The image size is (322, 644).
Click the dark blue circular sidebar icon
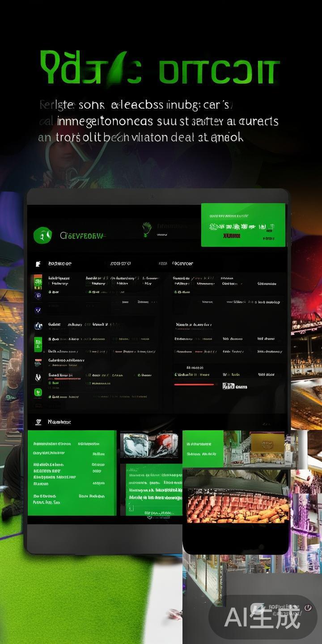pos(38,310)
